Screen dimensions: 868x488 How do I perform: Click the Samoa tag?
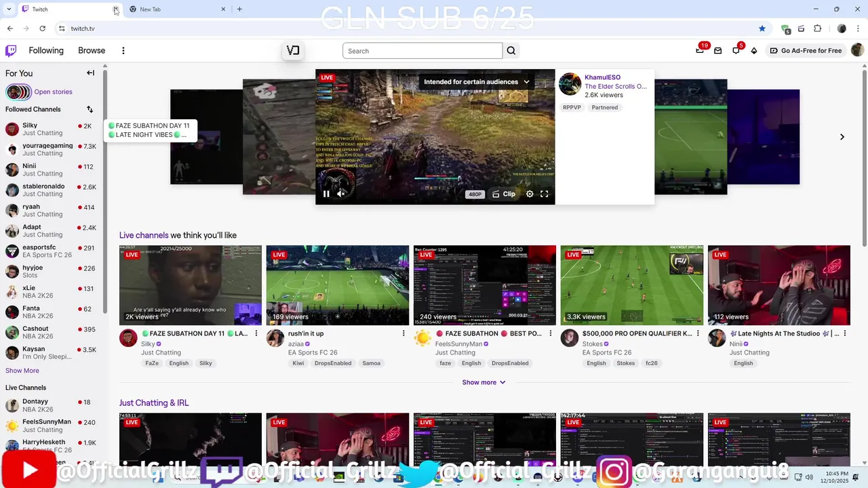(372, 363)
